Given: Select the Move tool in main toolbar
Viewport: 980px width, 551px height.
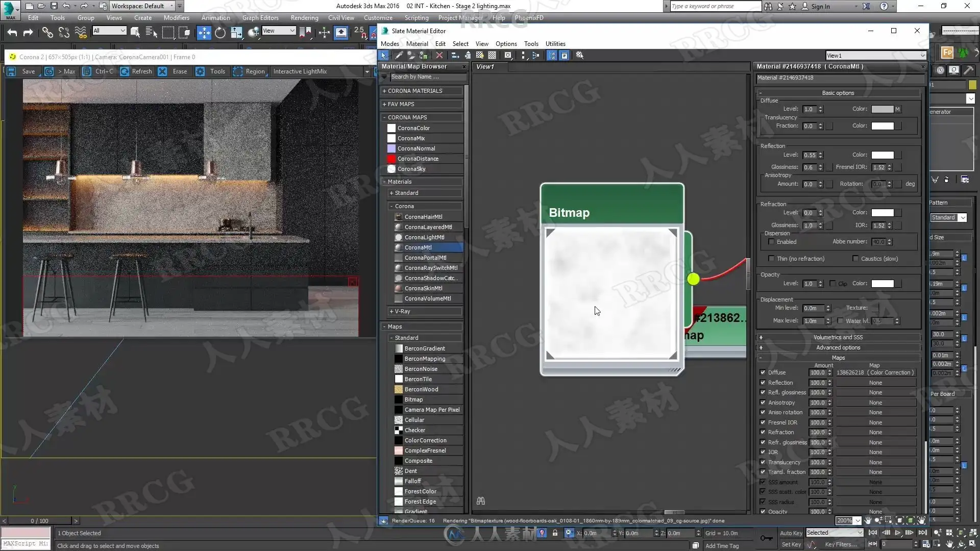Looking at the screenshot, I should pyautogui.click(x=204, y=33).
